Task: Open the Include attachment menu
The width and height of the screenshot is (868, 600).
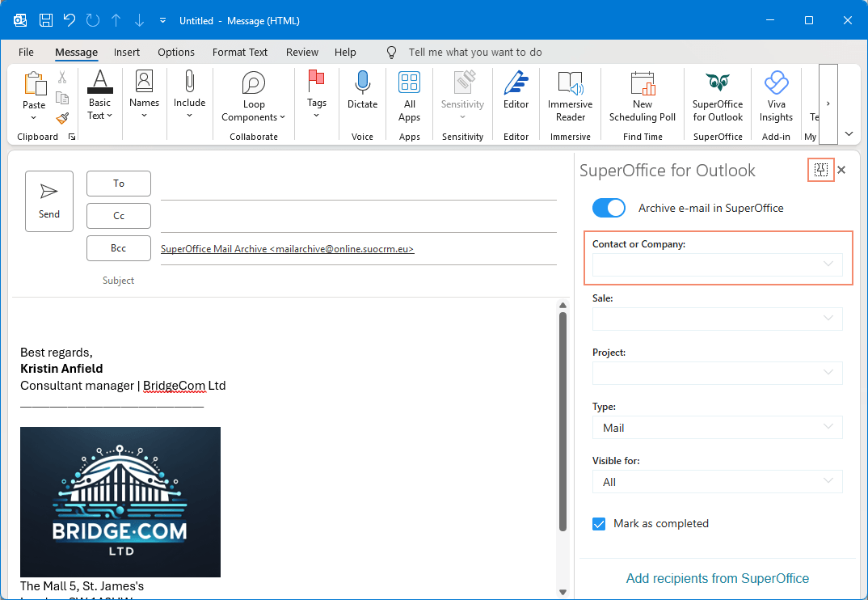Action: (189, 95)
